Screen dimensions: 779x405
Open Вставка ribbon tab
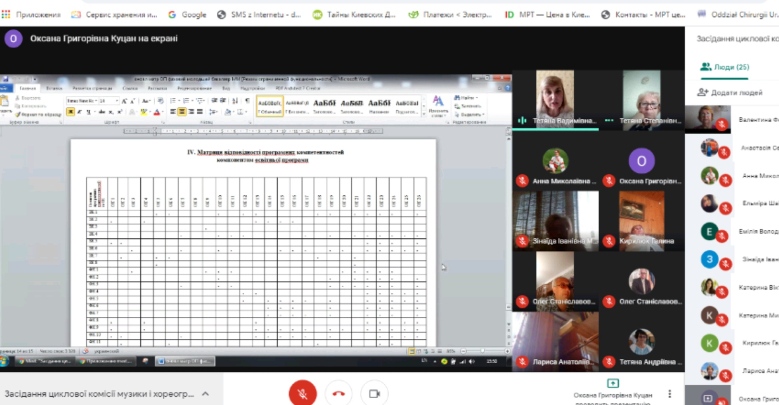[54, 88]
